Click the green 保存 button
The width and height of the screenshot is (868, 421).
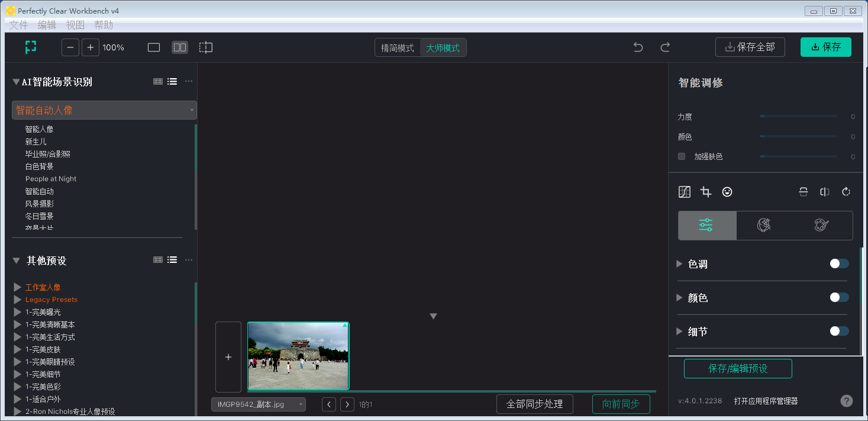826,47
